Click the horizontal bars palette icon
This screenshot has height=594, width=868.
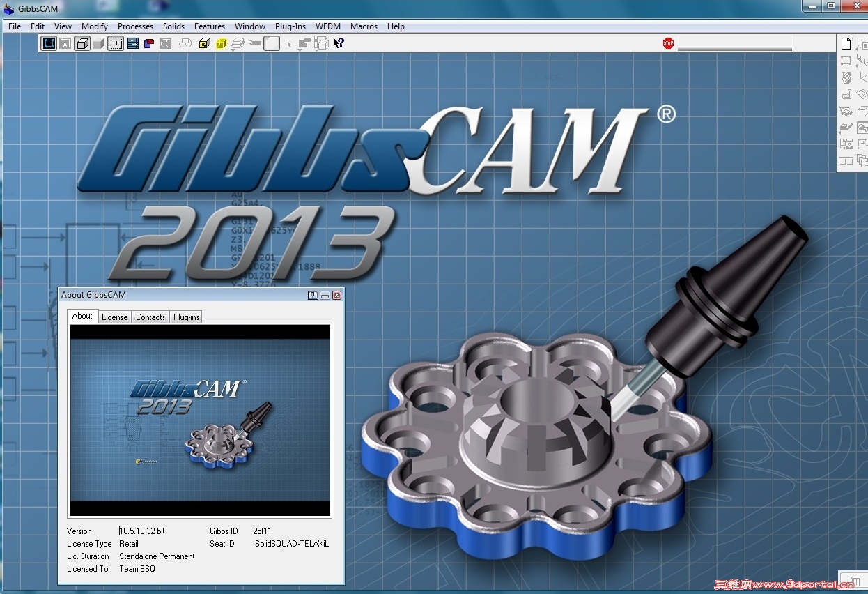[846, 160]
